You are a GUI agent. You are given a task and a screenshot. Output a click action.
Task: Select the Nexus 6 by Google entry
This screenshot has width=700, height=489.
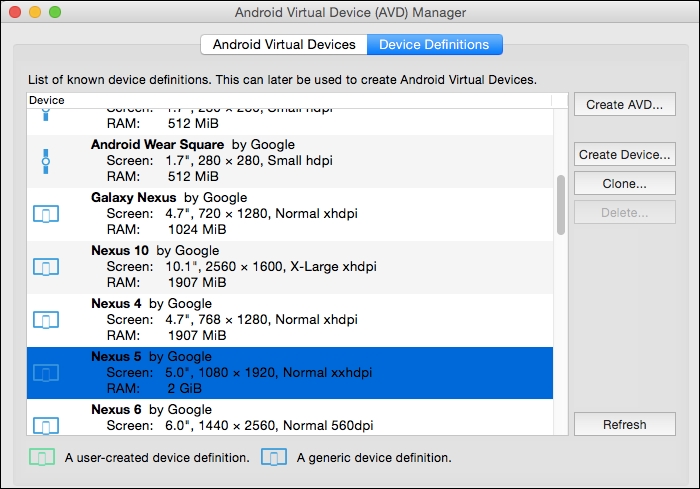tap(300, 420)
